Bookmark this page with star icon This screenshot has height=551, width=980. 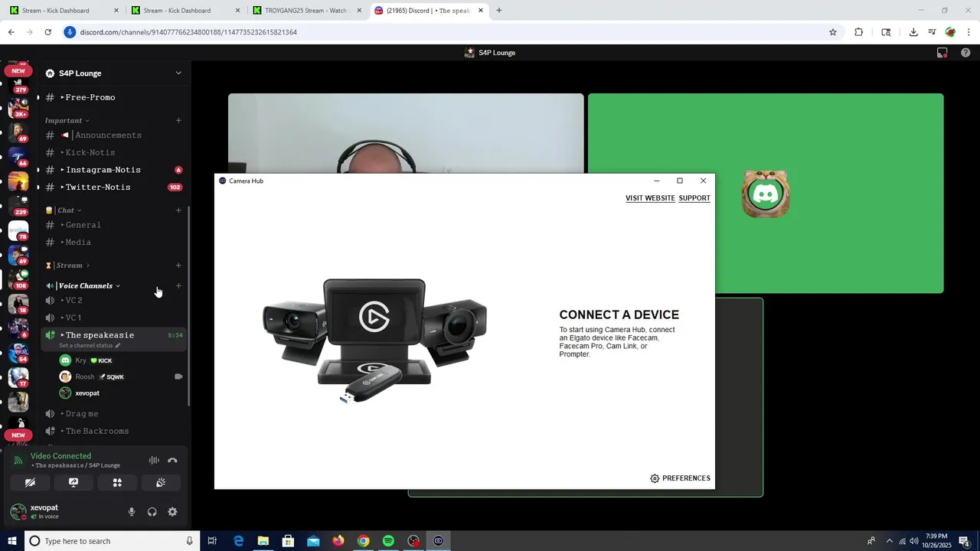(x=833, y=32)
